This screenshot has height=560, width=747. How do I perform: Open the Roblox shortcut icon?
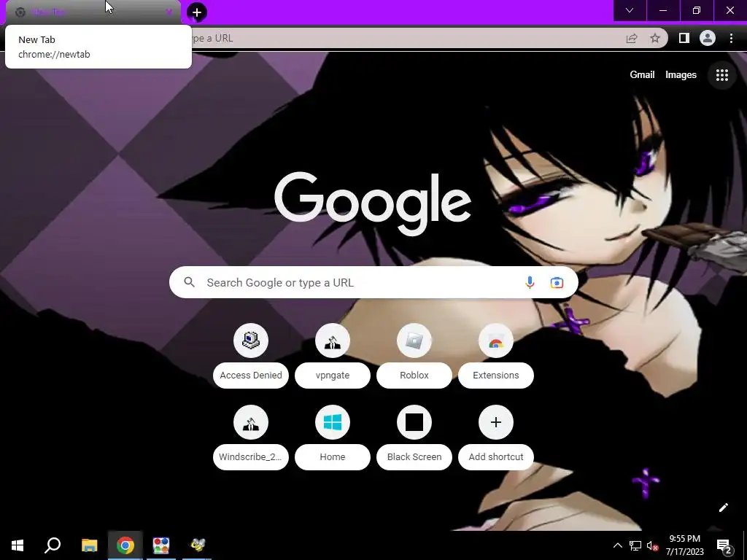(414, 341)
